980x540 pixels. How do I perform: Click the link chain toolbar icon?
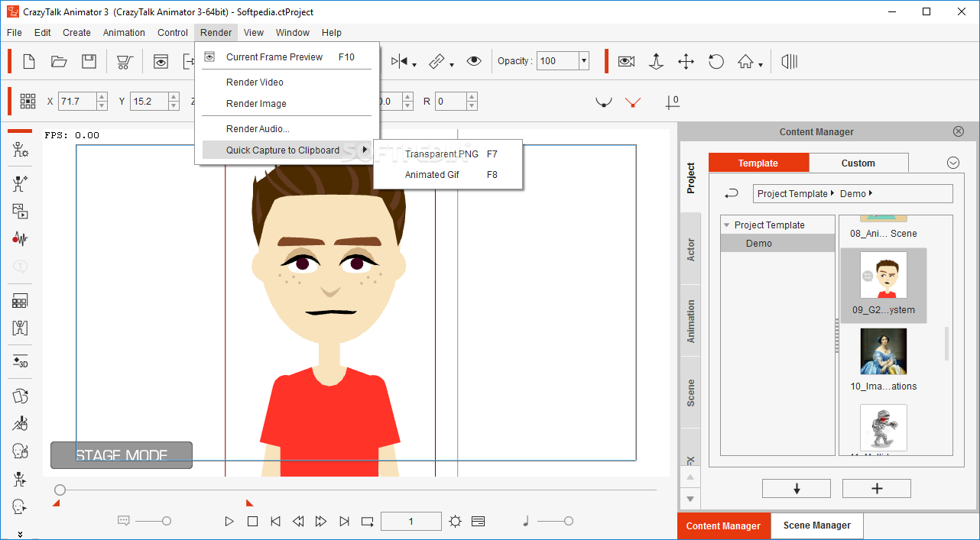(x=437, y=61)
